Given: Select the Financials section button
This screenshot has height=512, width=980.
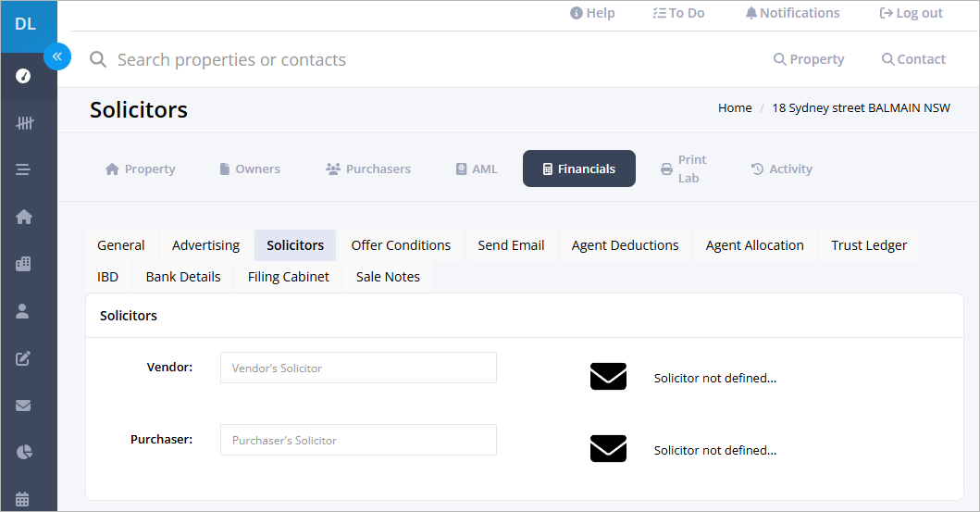Looking at the screenshot, I should point(578,169).
